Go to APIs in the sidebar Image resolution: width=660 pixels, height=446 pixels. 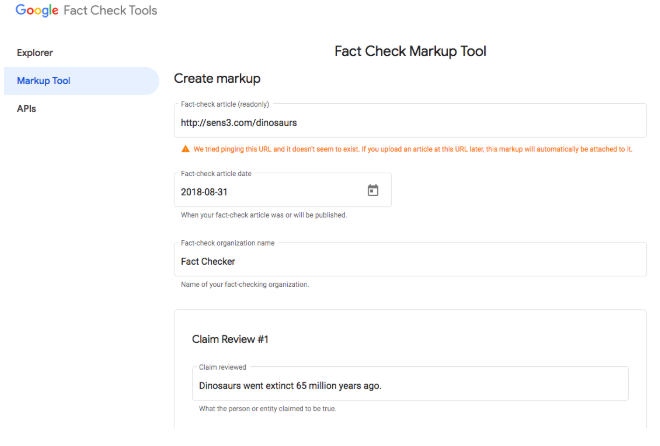(x=27, y=108)
